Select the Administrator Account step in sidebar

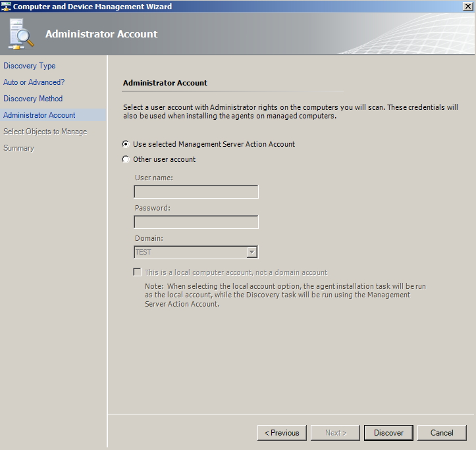point(40,115)
